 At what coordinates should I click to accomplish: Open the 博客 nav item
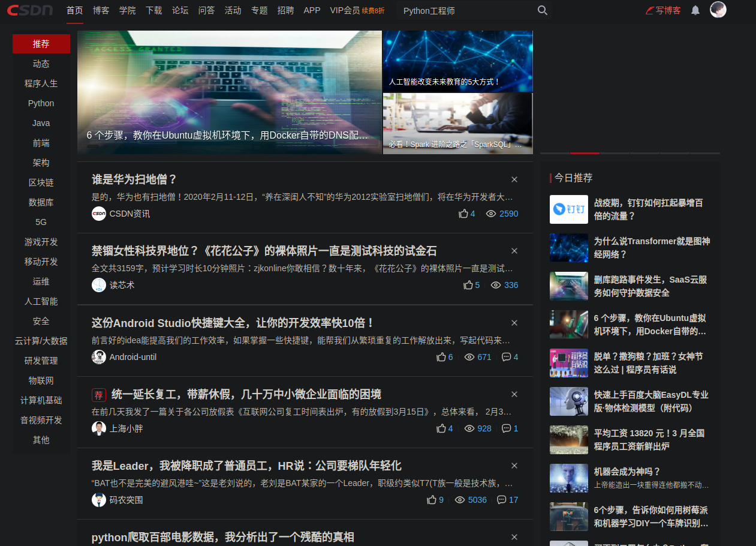click(x=101, y=10)
